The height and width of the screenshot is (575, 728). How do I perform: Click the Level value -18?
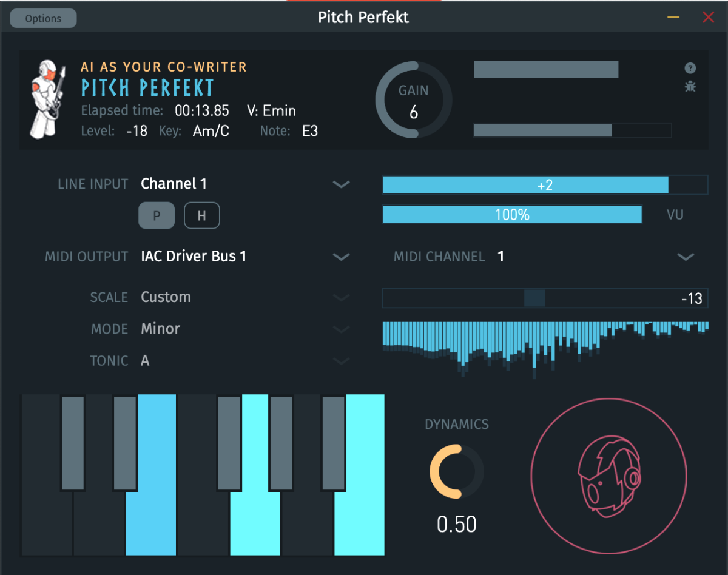[137, 130]
